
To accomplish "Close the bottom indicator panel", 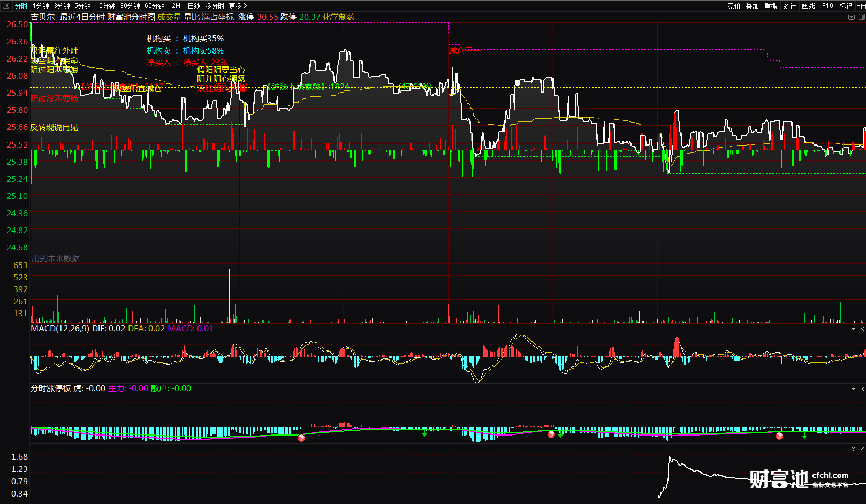I will 862,449.
